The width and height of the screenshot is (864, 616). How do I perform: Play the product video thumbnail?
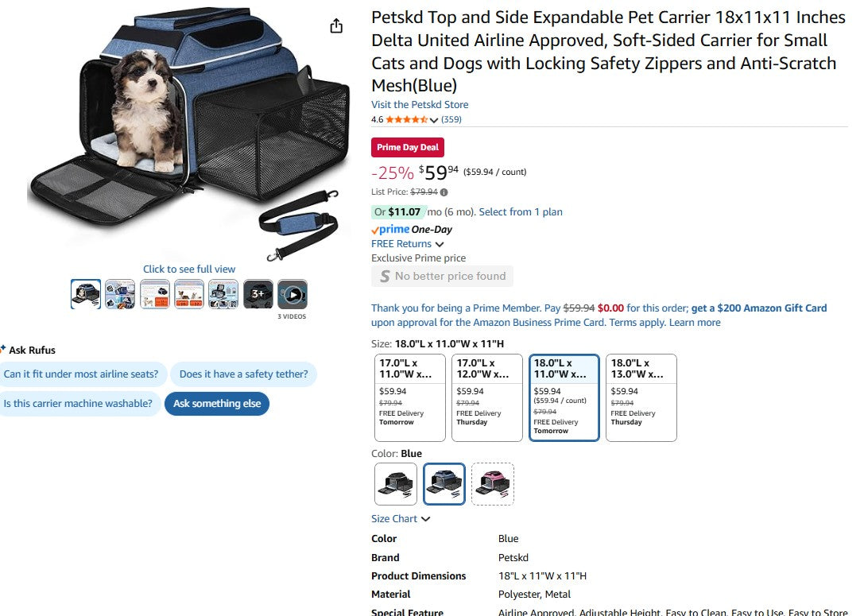click(x=291, y=294)
